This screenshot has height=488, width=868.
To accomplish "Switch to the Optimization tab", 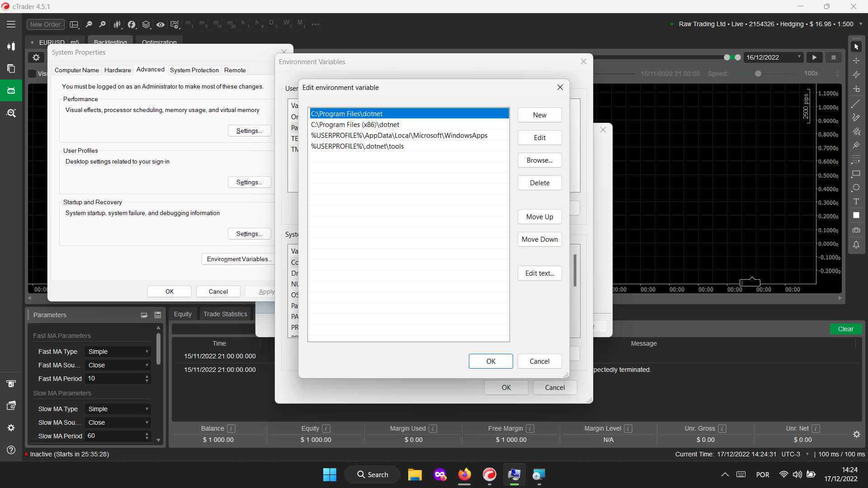I will [159, 42].
